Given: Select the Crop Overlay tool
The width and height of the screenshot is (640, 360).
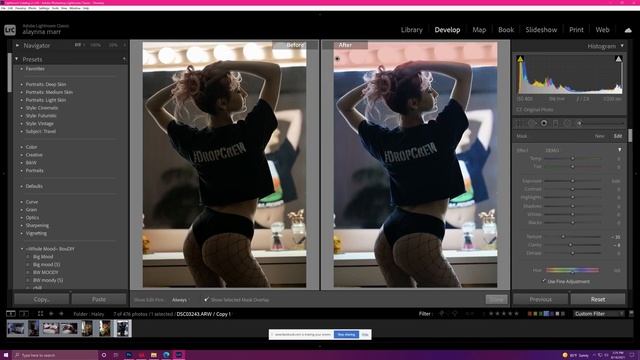Looking at the screenshot, I should click(x=520, y=123).
